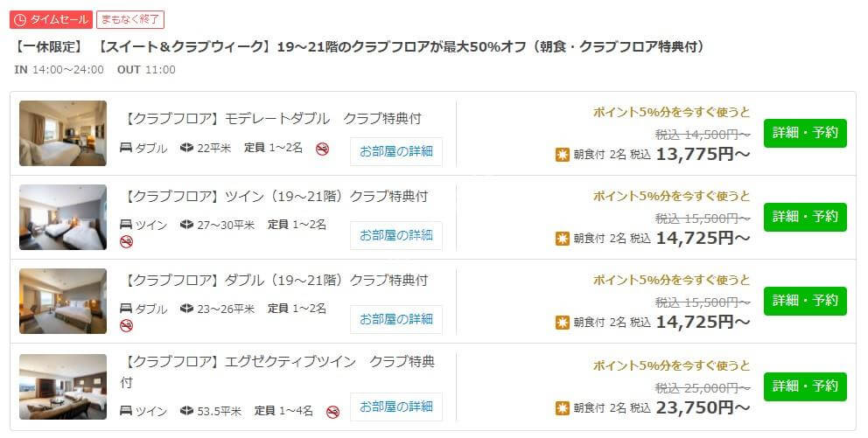Open お部屋の詳細 for Moderate Double room
The image size is (868, 438).
[396, 151]
